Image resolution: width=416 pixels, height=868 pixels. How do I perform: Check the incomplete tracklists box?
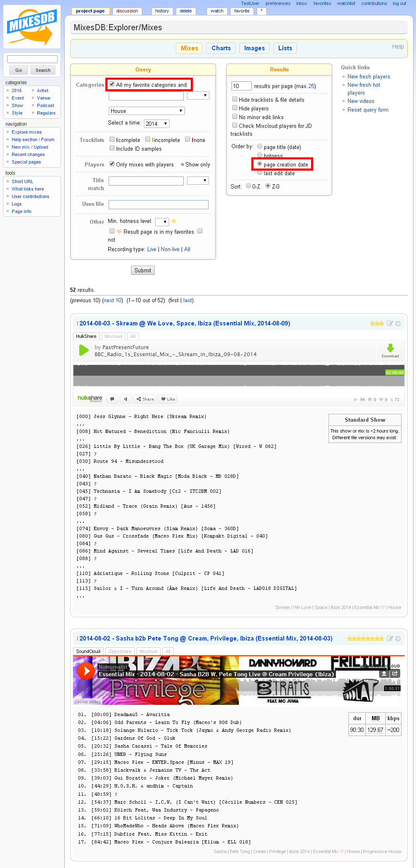pos(148,139)
